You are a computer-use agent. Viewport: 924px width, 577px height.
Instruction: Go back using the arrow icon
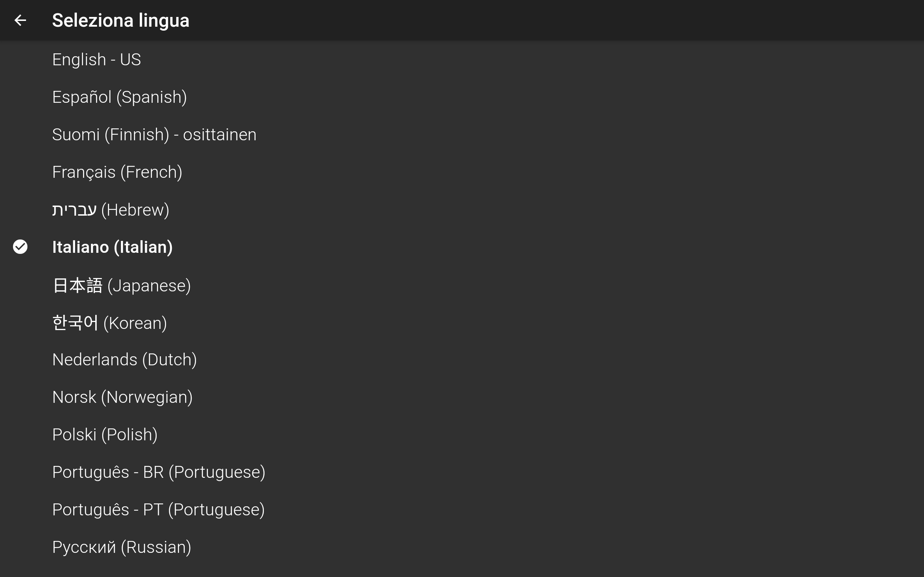point(20,20)
